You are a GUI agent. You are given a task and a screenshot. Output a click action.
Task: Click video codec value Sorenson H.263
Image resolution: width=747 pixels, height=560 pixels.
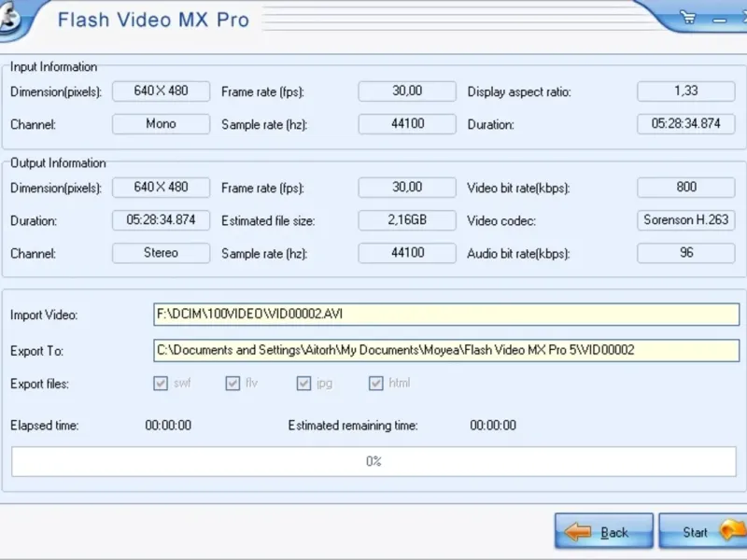point(686,220)
